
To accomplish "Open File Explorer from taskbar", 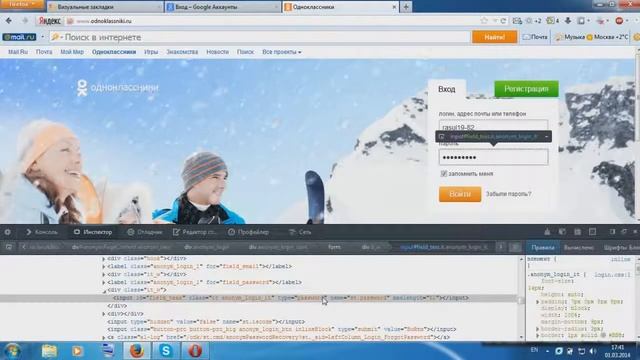I will [49, 351].
